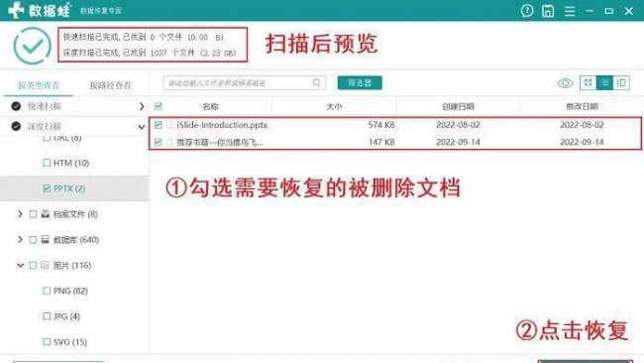Collapse the 深度扫描 section chevron
This screenshot has height=363, width=644.
point(142,127)
